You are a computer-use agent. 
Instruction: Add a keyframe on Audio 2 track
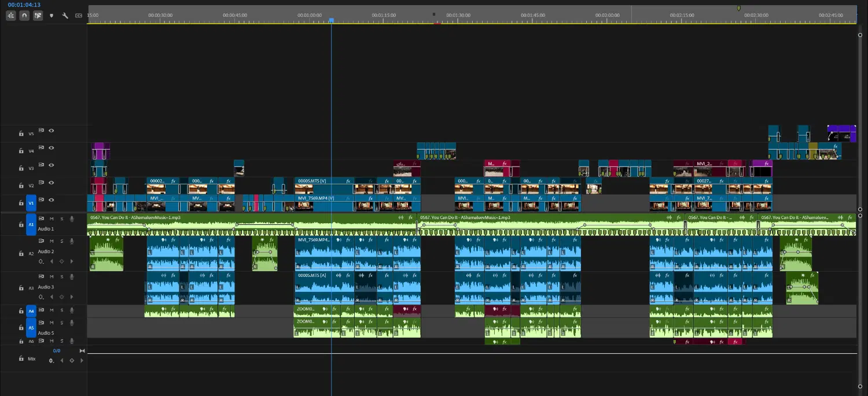61,261
